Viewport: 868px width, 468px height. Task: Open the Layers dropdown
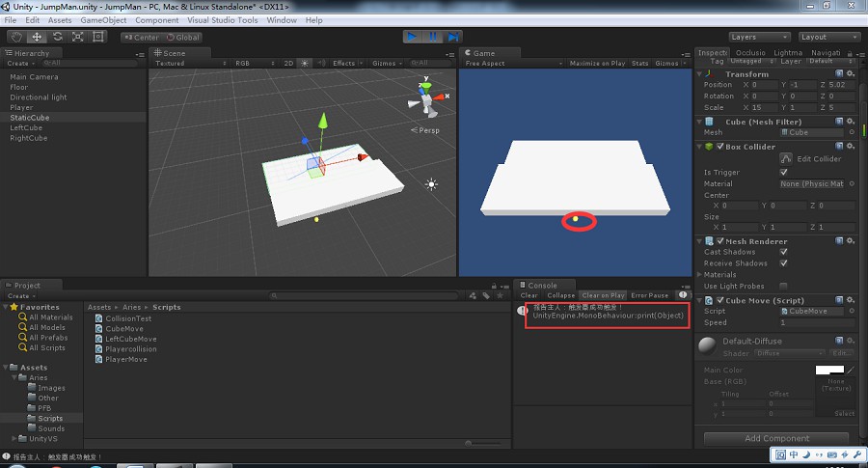point(758,37)
